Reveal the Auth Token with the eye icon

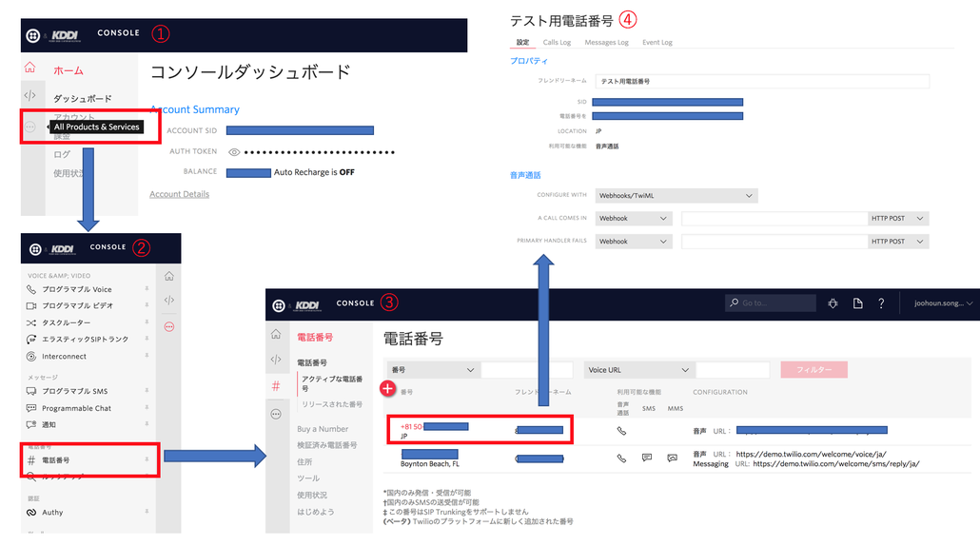[234, 152]
